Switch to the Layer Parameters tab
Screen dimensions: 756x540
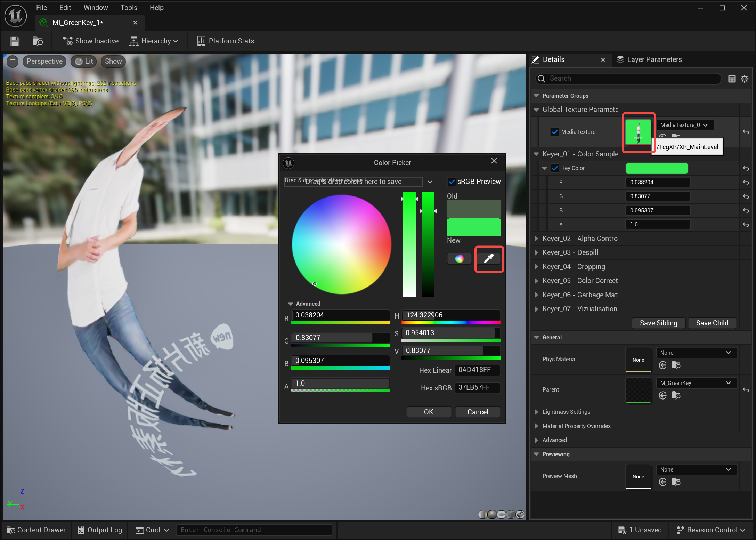[649, 59]
